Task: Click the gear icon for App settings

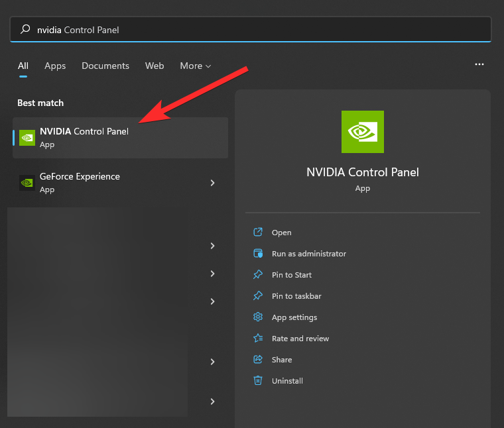Action: pyautogui.click(x=258, y=317)
